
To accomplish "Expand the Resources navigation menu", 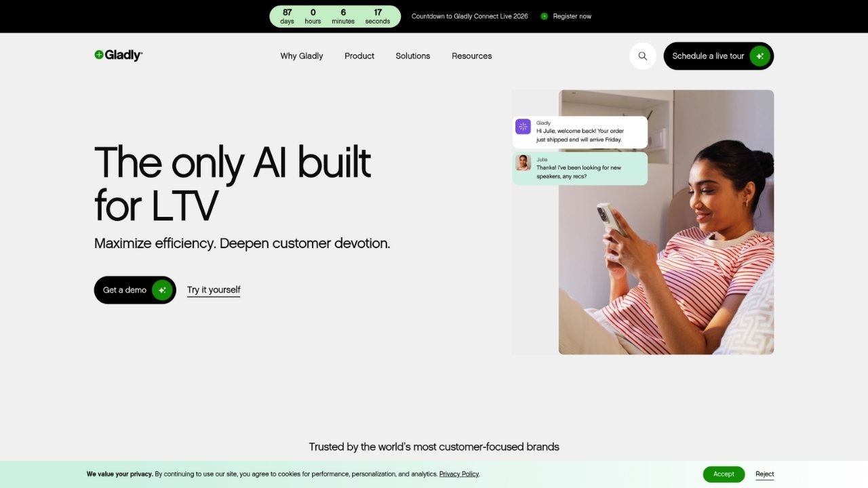I will click(x=472, y=56).
